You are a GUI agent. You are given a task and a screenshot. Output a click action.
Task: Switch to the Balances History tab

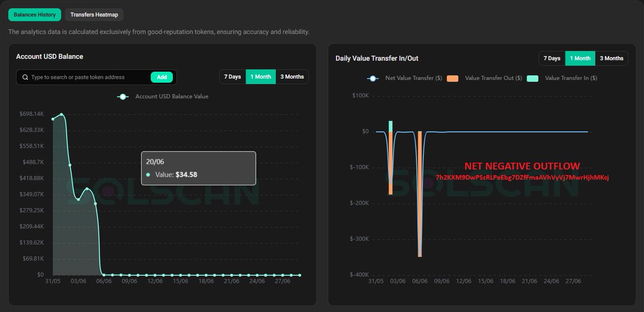click(35, 14)
